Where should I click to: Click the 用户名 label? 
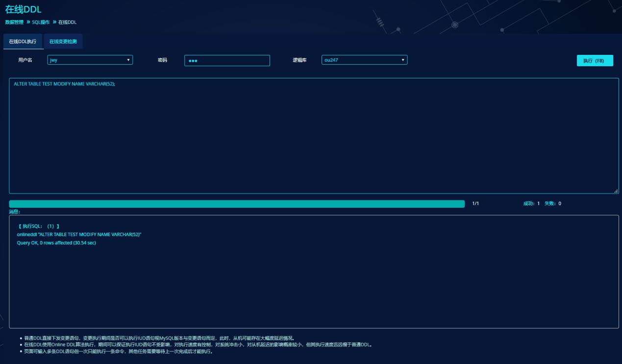[25, 60]
